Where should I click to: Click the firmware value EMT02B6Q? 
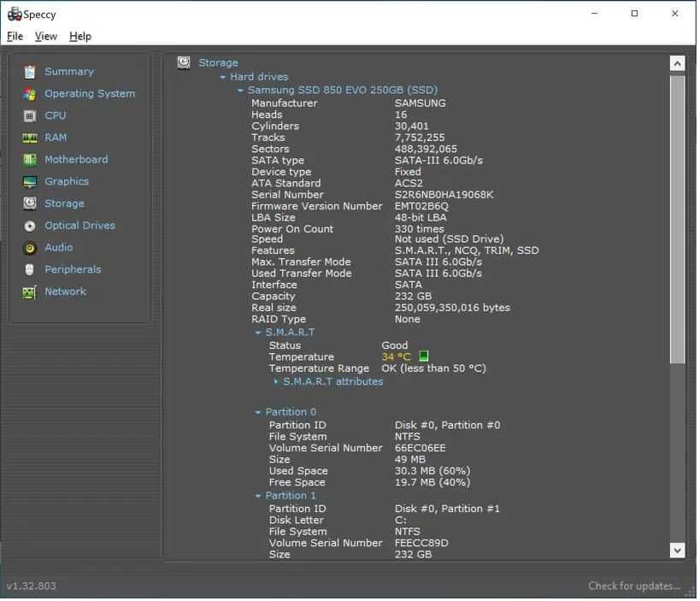click(421, 206)
